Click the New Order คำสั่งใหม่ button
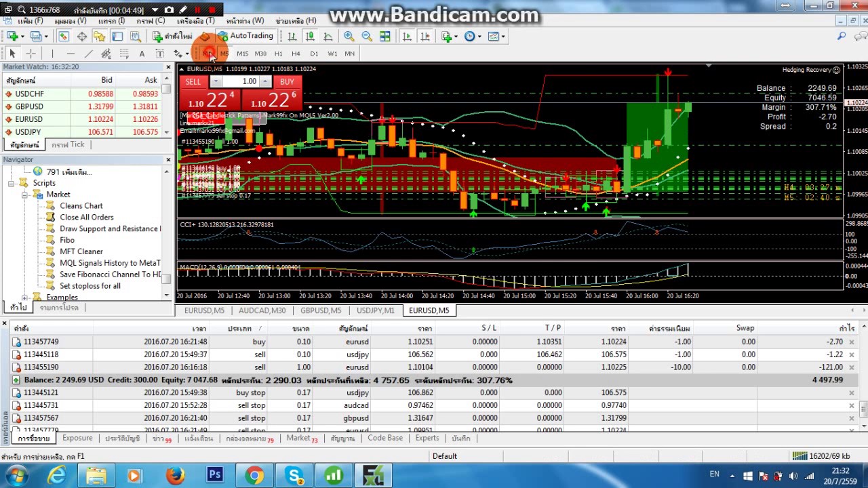Image resolution: width=868 pixels, height=488 pixels. (172, 36)
